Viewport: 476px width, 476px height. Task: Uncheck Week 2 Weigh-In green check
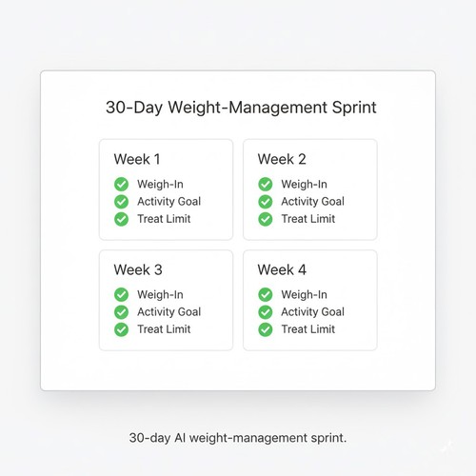[266, 184]
